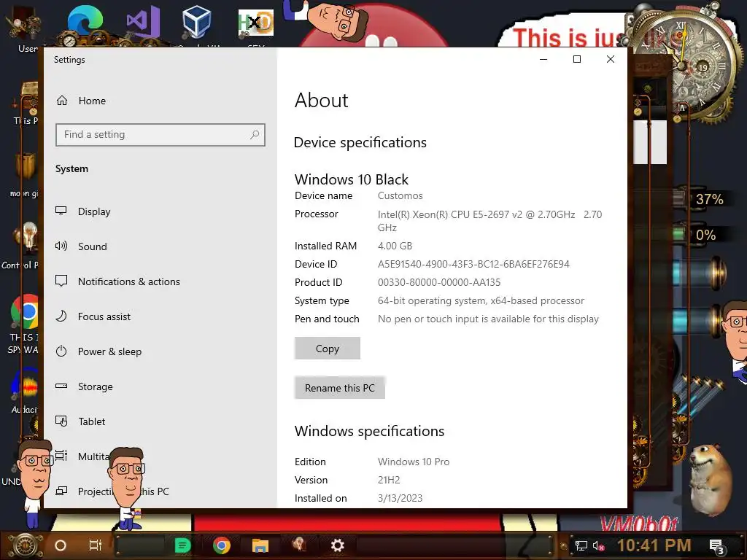Maximize the Settings window
This screenshot has height=560, width=747.
577,59
